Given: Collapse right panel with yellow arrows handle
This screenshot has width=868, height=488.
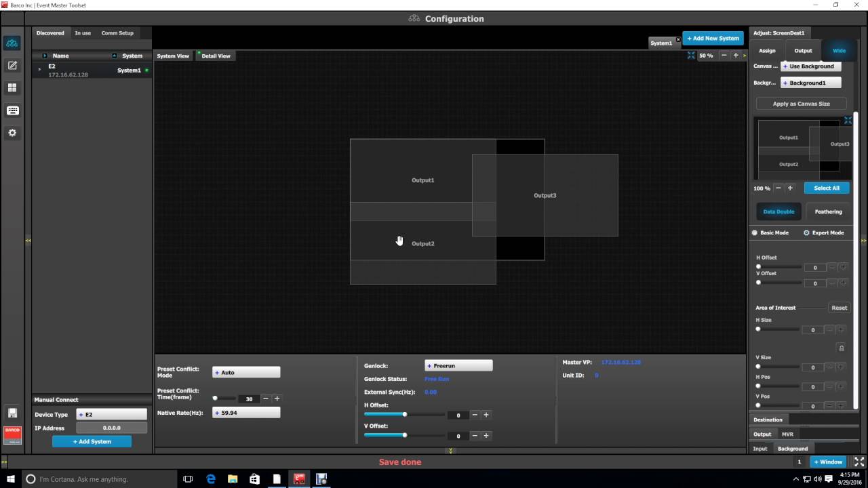Looking at the screenshot, I should [x=863, y=241].
